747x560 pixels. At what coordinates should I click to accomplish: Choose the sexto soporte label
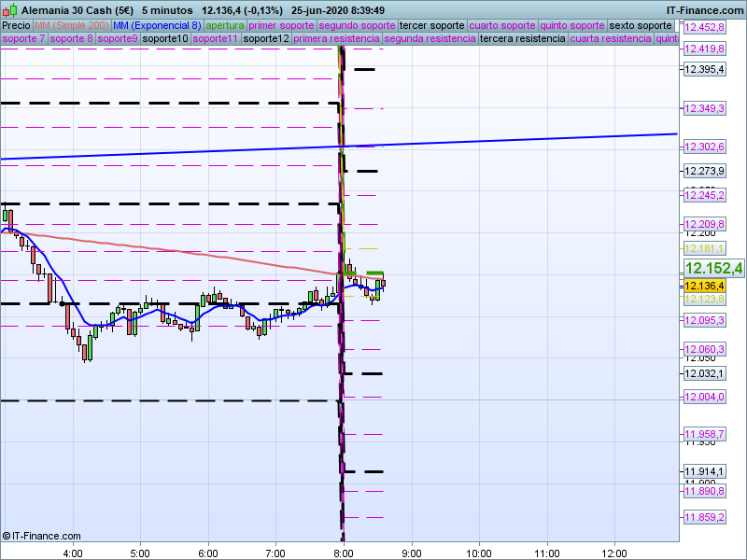(641, 26)
